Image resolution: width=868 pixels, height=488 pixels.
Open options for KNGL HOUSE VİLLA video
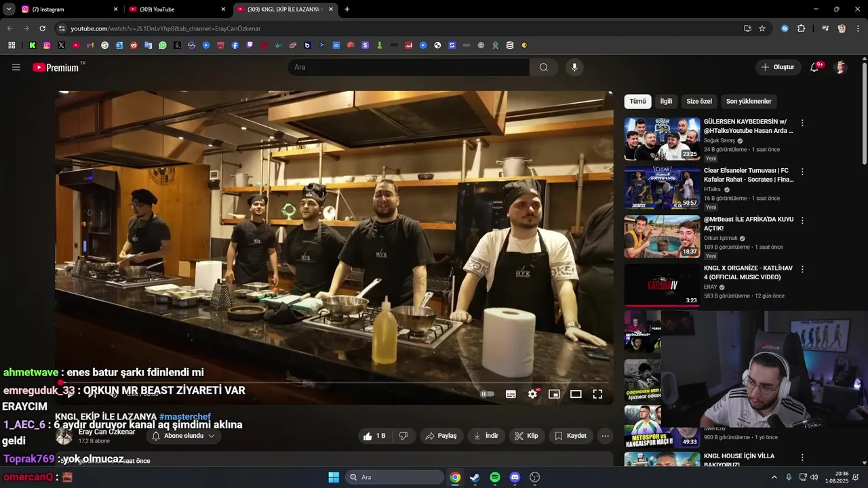click(x=802, y=457)
